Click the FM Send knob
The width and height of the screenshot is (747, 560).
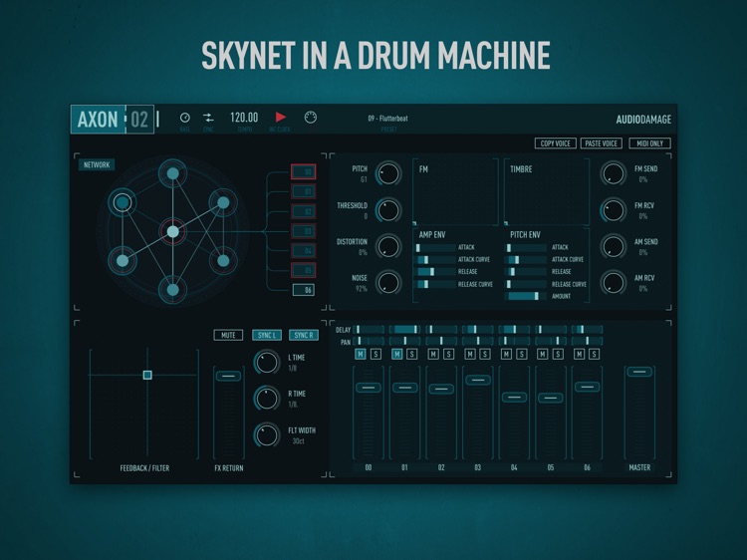(x=613, y=173)
